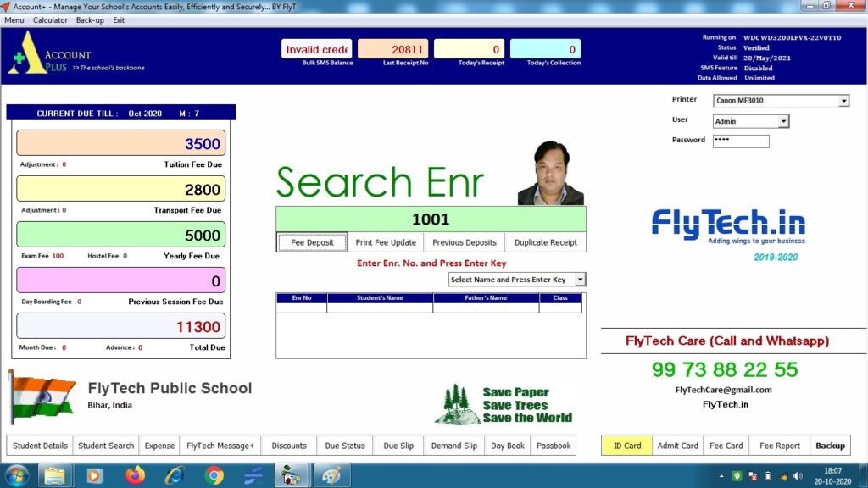Open Due Status
868x488 pixels.
click(x=345, y=446)
